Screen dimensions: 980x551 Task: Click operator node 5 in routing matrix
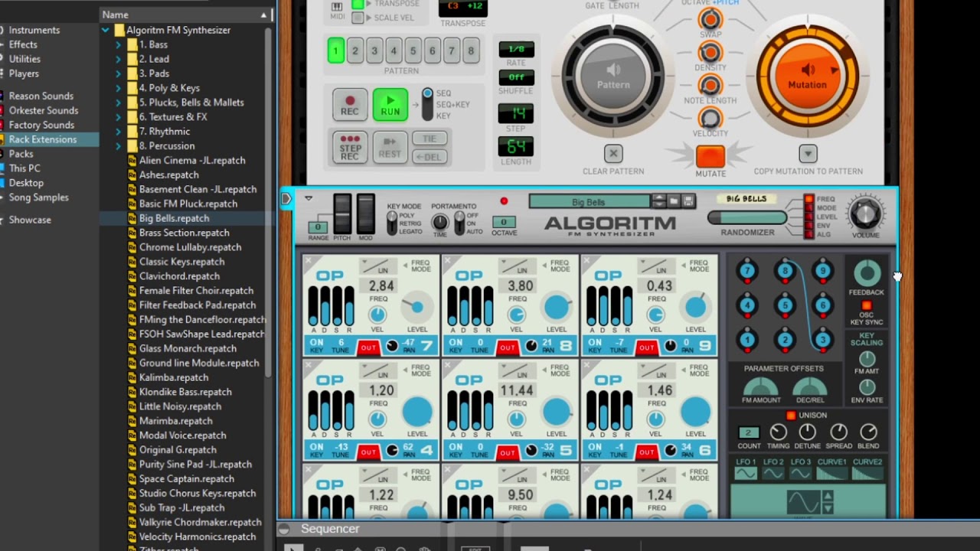(785, 305)
